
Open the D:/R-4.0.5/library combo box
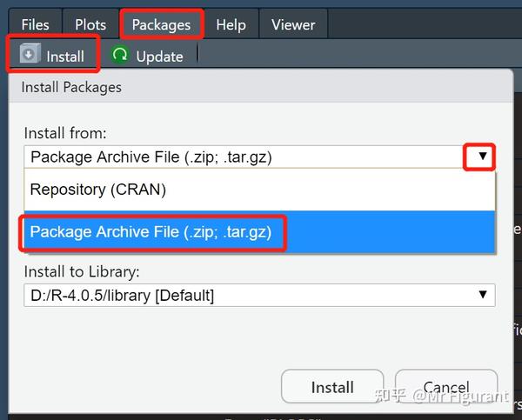pos(259,295)
